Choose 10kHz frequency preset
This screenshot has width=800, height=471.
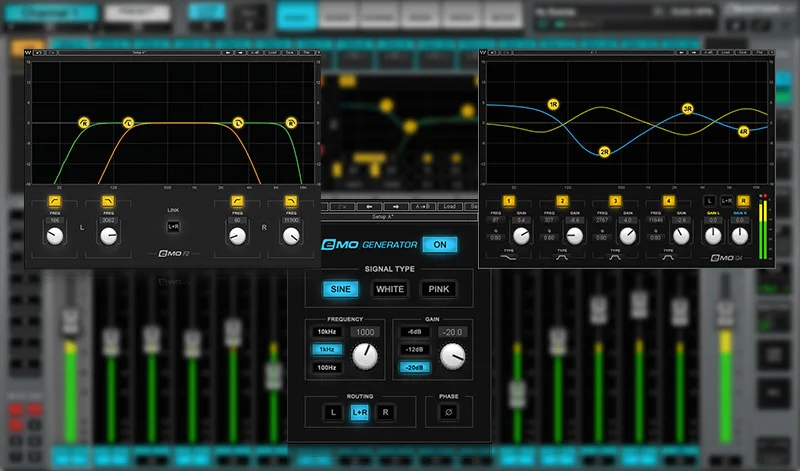[x=327, y=332]
